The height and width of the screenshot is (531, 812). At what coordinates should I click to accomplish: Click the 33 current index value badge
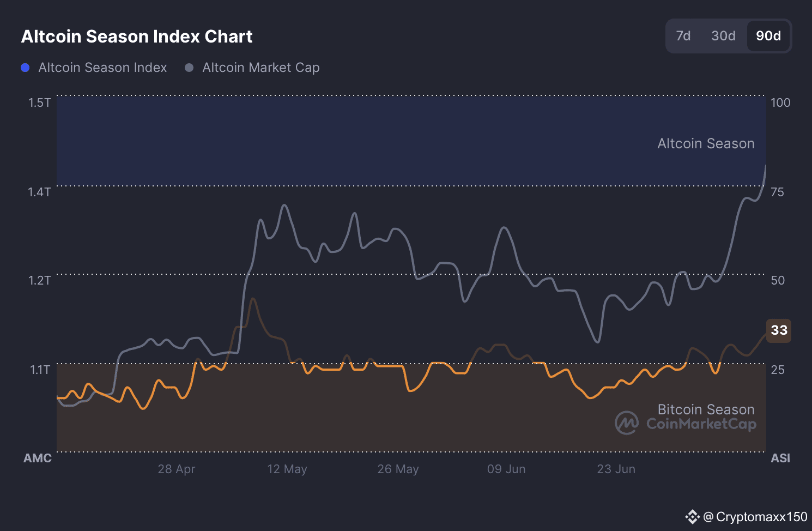tap(779, 330)
